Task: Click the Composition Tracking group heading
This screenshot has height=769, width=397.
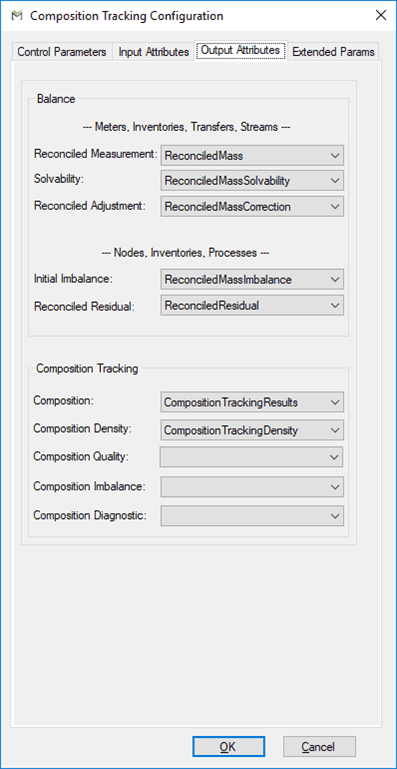Action: [x=87, y=369]
